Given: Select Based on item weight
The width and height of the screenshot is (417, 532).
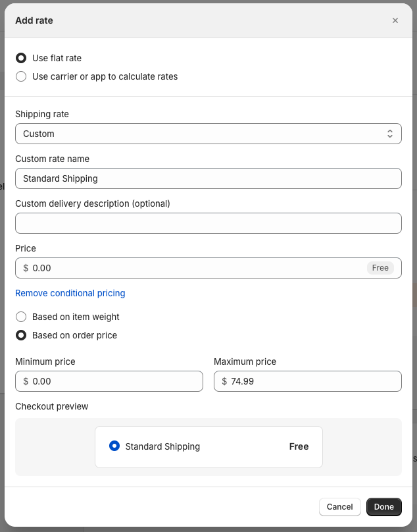Looking at the screenshot, I should click(x=21, y=317).
